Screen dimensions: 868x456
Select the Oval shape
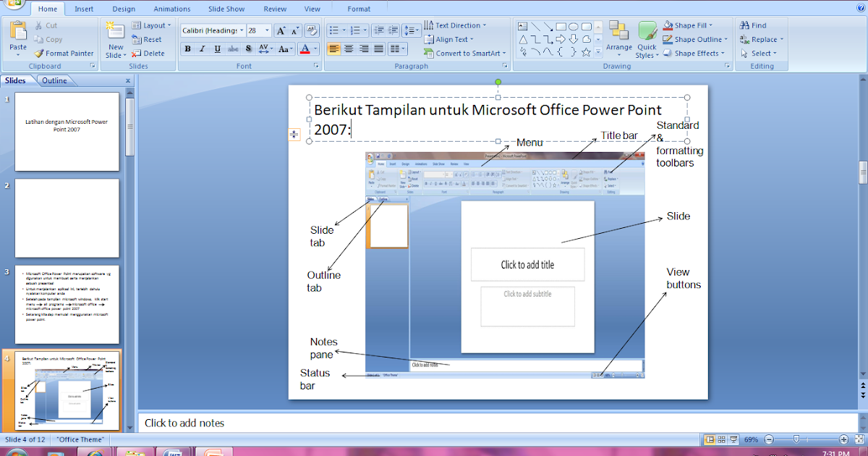(x=573, y=26)
